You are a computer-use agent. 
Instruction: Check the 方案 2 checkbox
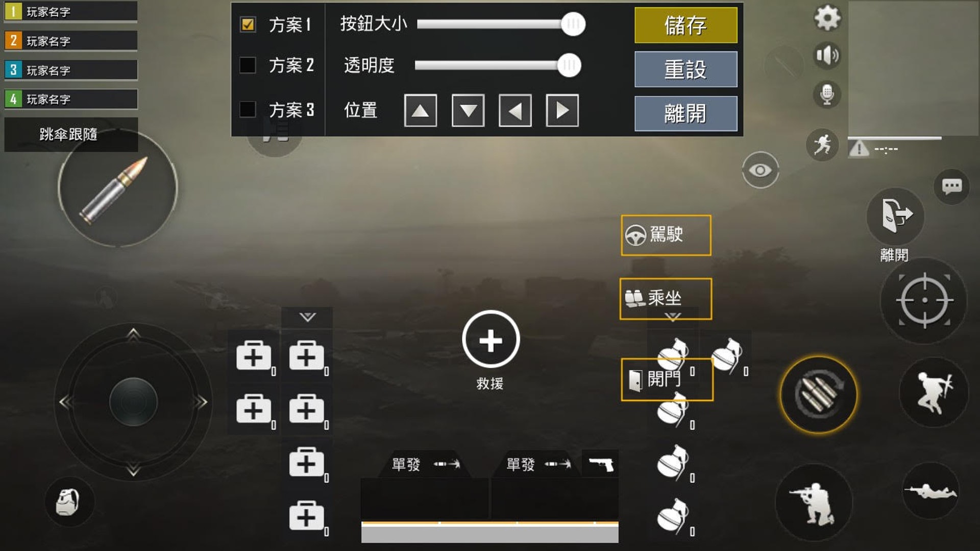(x=248, y=65)
